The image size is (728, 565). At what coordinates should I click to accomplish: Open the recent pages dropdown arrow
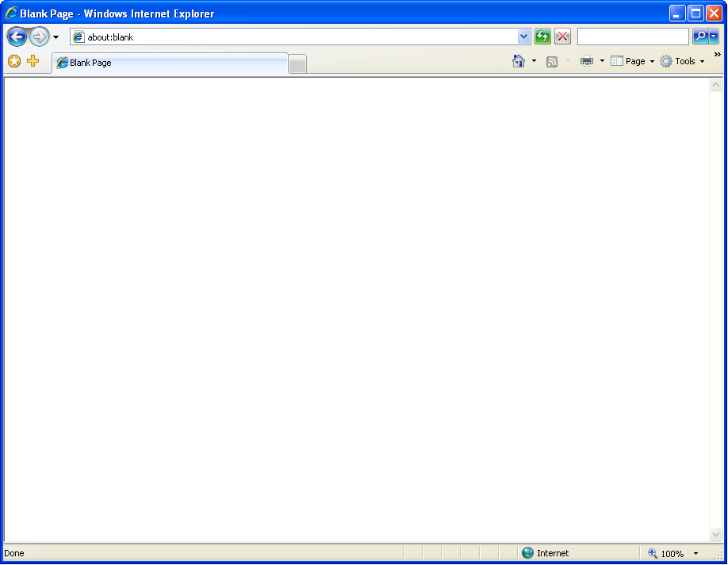54,37
